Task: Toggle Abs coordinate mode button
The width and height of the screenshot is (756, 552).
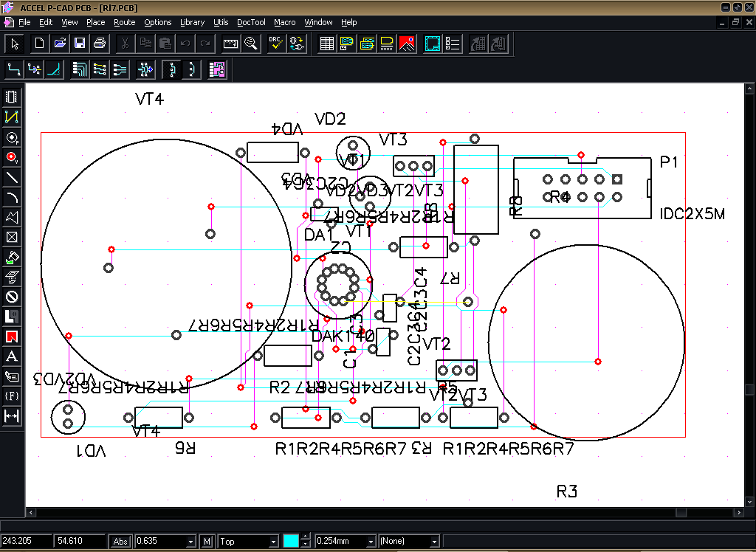Action: coord(120,542)
